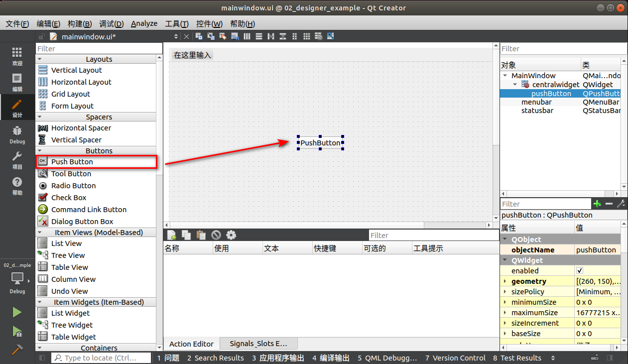Collapse Item Views (Model-Based) category

40,233
